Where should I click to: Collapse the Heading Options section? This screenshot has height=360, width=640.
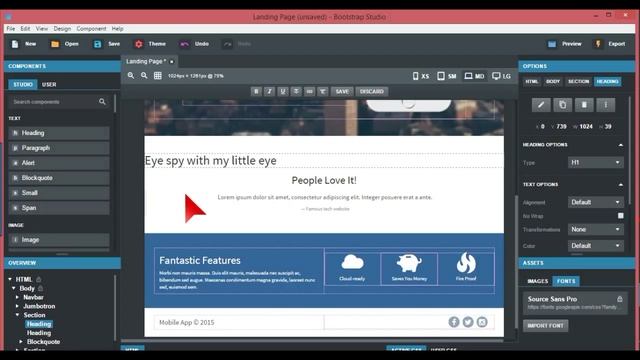click(620, 145)
